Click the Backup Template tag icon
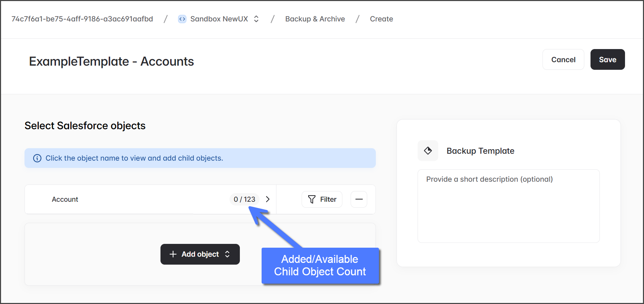This screenshot has height=304, width=644. pos(428,151)
